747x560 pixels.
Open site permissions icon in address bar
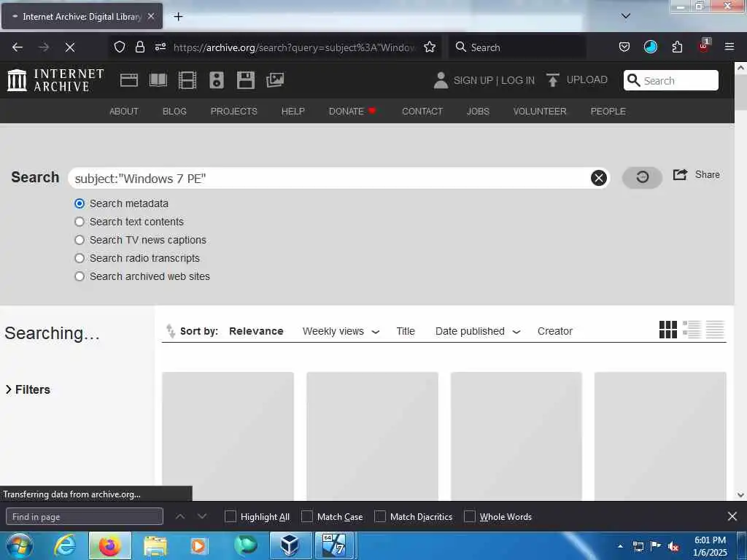click(160, 47)
